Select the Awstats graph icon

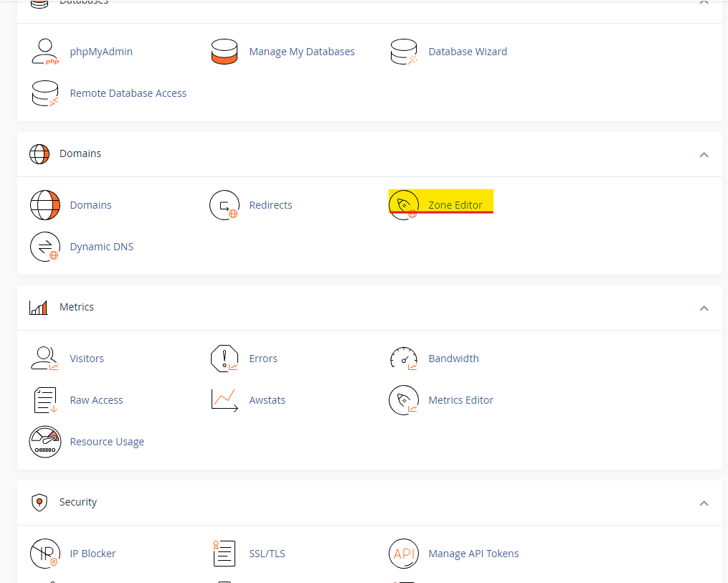click(224, 399)
